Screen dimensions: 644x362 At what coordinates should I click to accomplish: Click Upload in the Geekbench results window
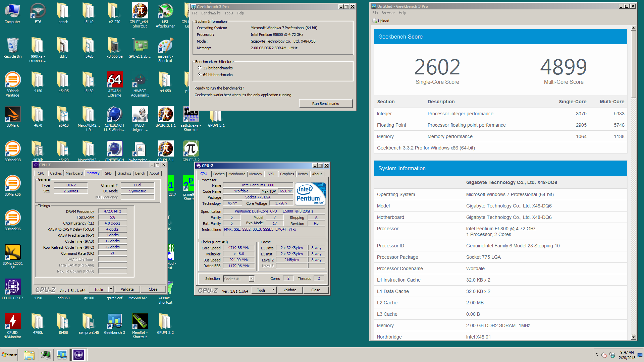381,21
